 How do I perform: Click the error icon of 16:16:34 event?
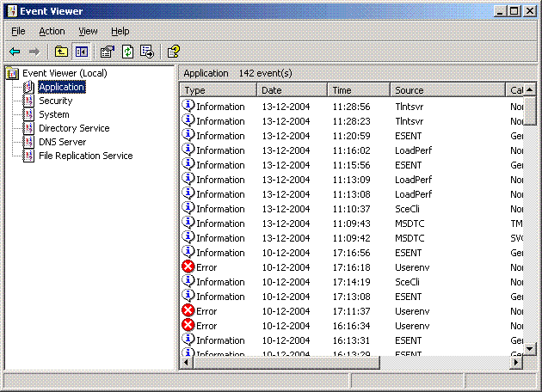[188, 325]
